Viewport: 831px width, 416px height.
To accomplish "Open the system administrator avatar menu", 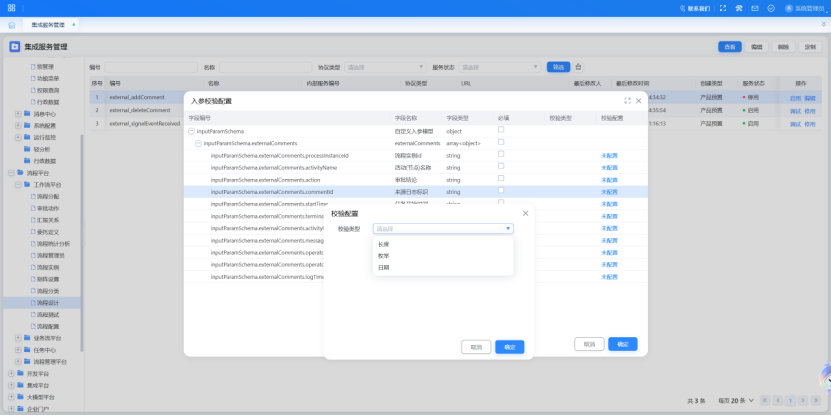I will coord(787,8).
